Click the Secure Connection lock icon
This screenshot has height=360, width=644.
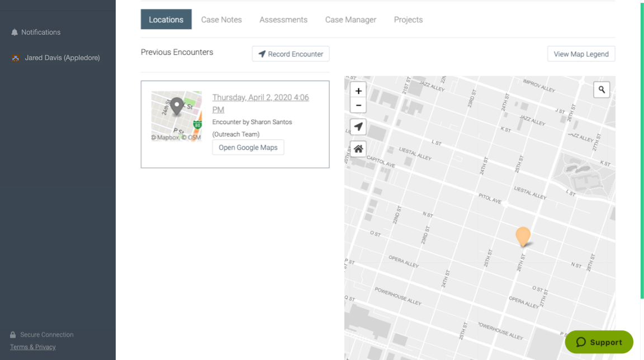(x=13, y=334)
